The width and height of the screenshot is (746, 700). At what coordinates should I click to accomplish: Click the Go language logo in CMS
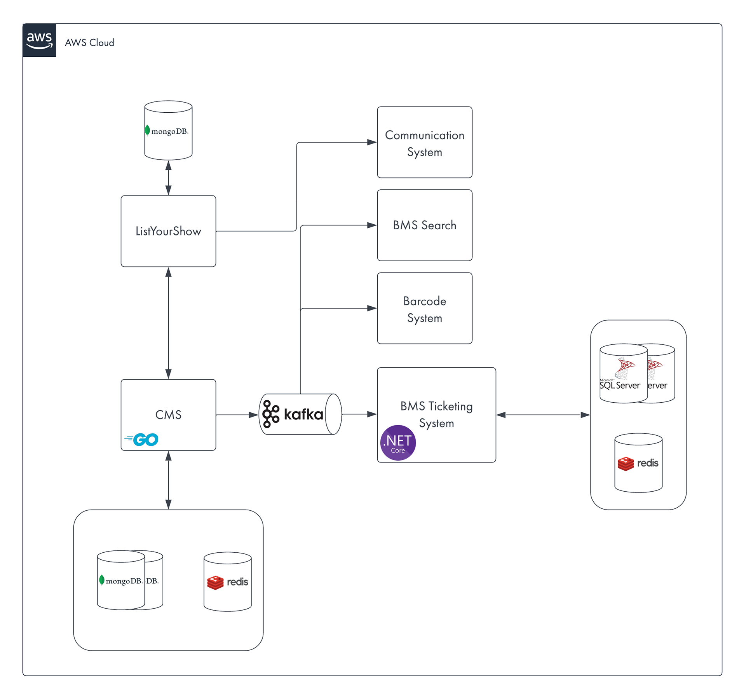pyautogui.click(x=142, y=440)
